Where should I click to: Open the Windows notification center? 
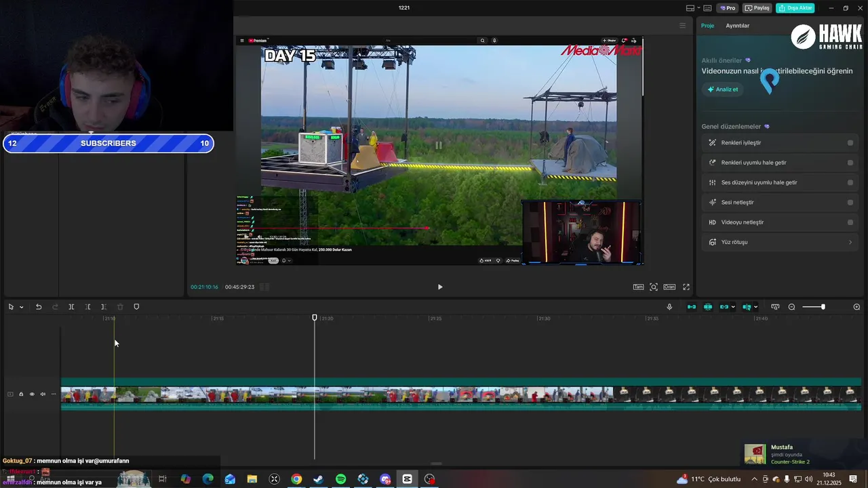853,479
